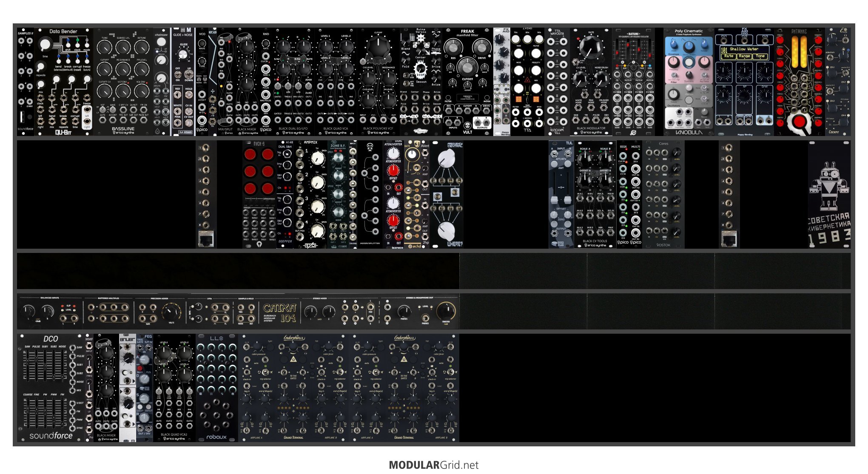Click the big CUTOFF knob on Black Polivoks VCF

(378, 47)
